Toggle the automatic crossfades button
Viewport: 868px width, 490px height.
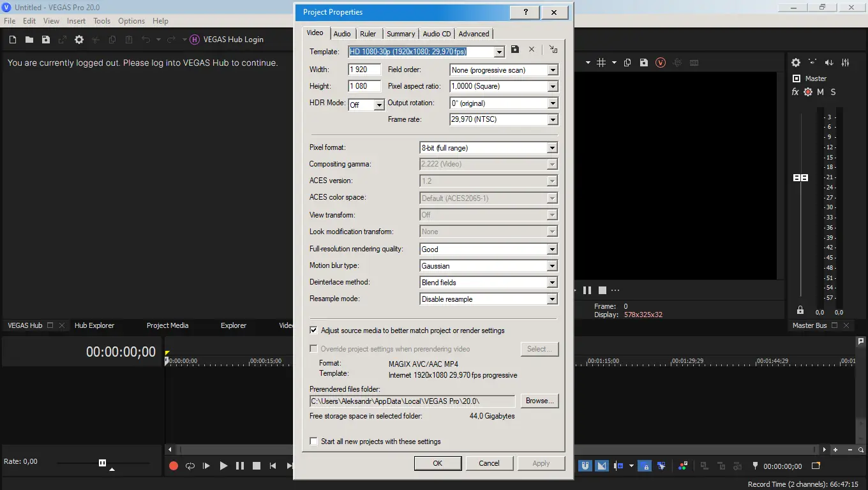click(x=602, y=466)
